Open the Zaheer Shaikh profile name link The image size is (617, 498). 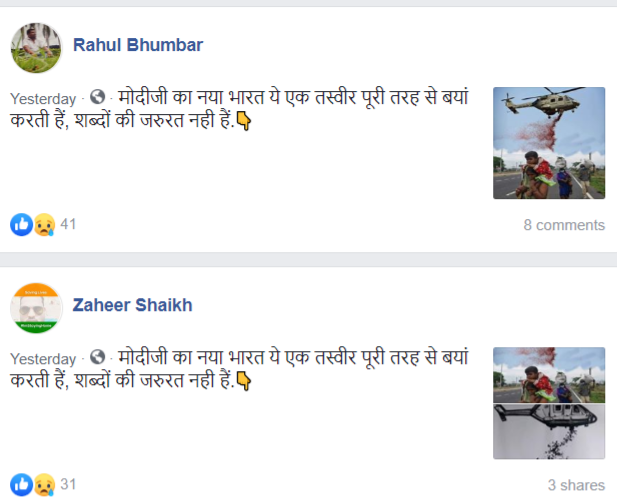coord(132,305)
